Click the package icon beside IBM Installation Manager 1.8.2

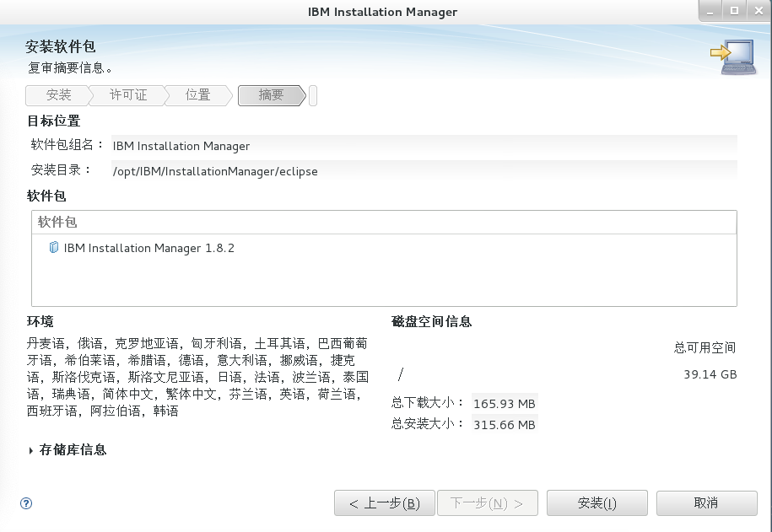(x=54, y=247)
